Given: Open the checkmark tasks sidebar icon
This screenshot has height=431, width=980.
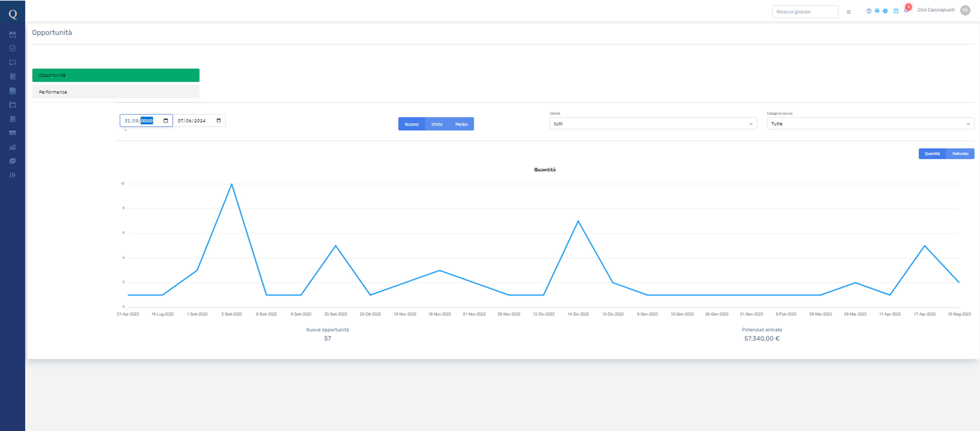Looking at the screenshot, I should click(x=13, y=48).
